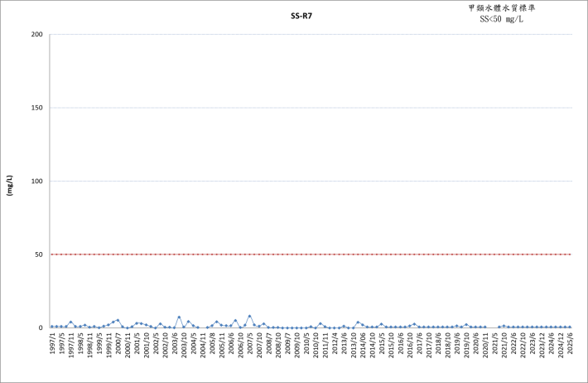This screenshot has width=588, height=383.
Task: Click the 2019/6 x-axis label
Action: 457,342
